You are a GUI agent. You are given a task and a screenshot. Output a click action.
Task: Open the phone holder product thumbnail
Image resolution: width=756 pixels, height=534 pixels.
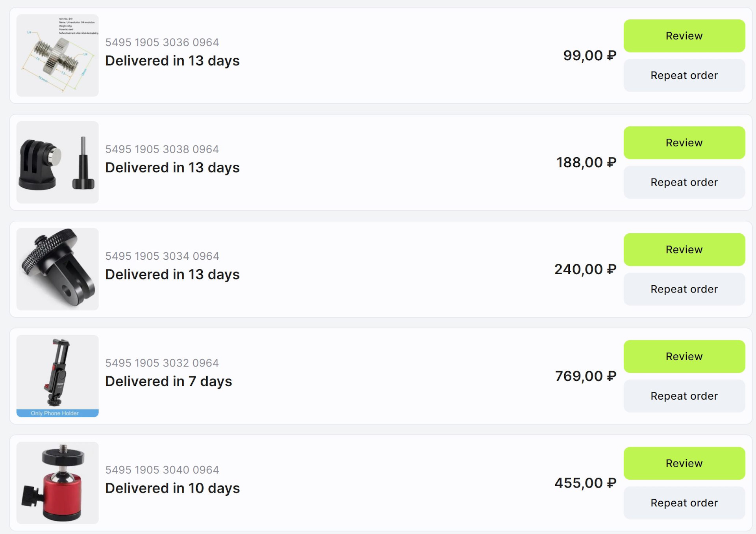(x=57, y=376)
